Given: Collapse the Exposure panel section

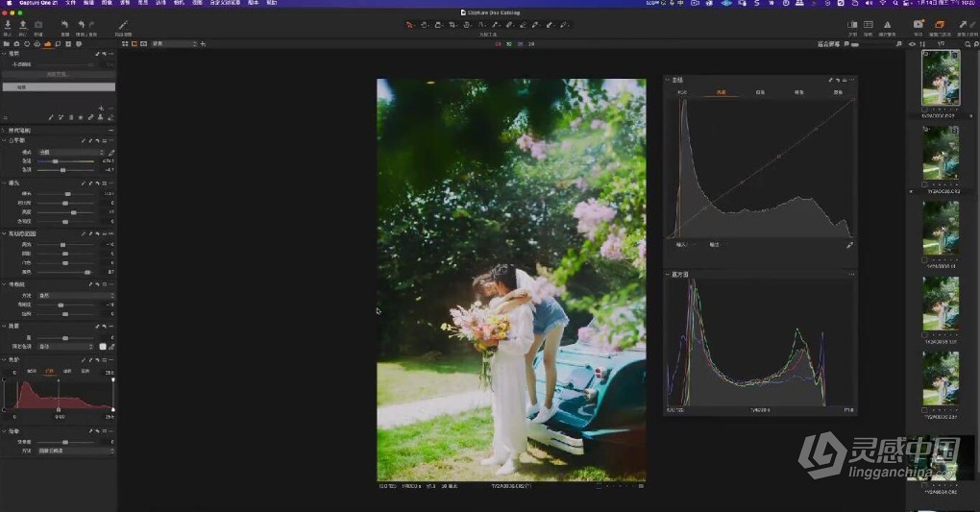Looking at the screenshot, I should pos(4,183).
